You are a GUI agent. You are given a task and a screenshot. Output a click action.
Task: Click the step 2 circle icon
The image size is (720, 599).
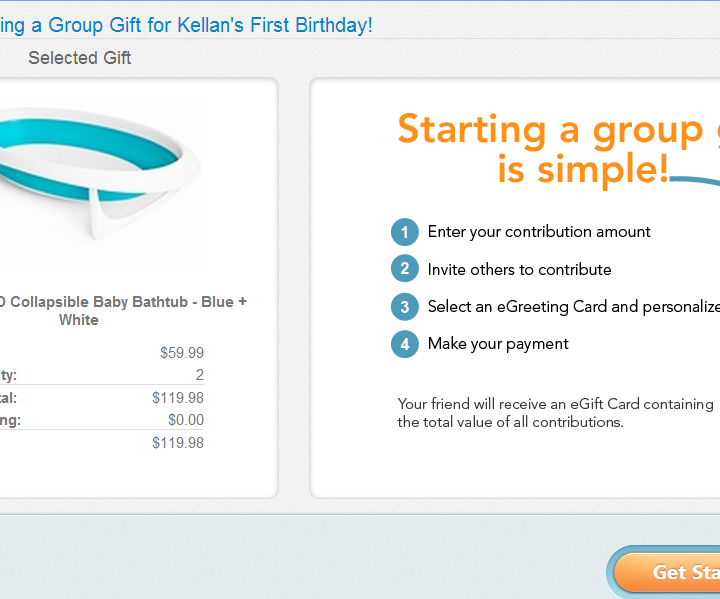pos(405,268)
